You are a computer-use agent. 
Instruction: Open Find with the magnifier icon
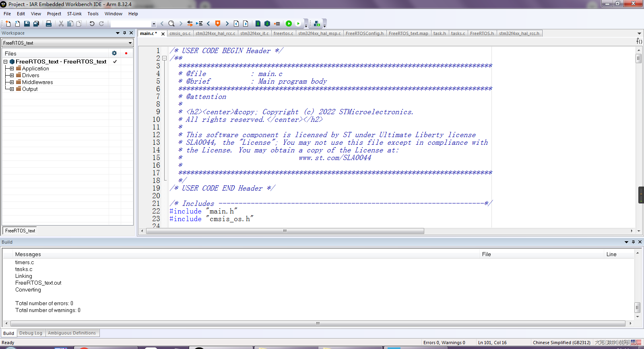pyautogui.click(x=171, y=24)
